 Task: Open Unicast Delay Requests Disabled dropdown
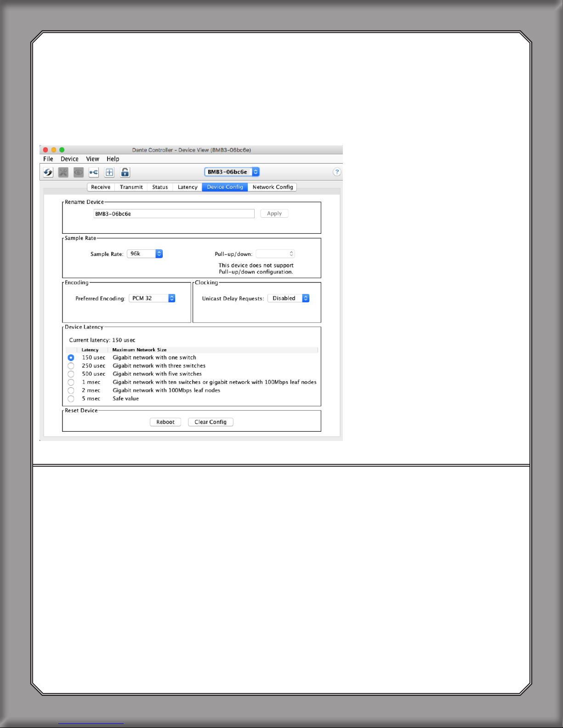coord(289,298)
